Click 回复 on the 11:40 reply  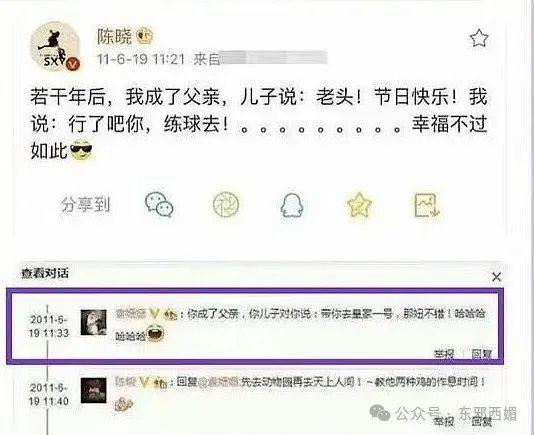pos(482,422)
